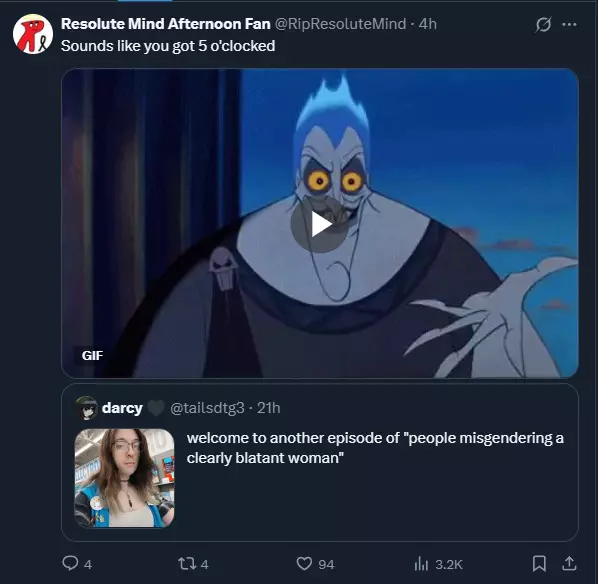Like the post with heart icon

[304, 563]
